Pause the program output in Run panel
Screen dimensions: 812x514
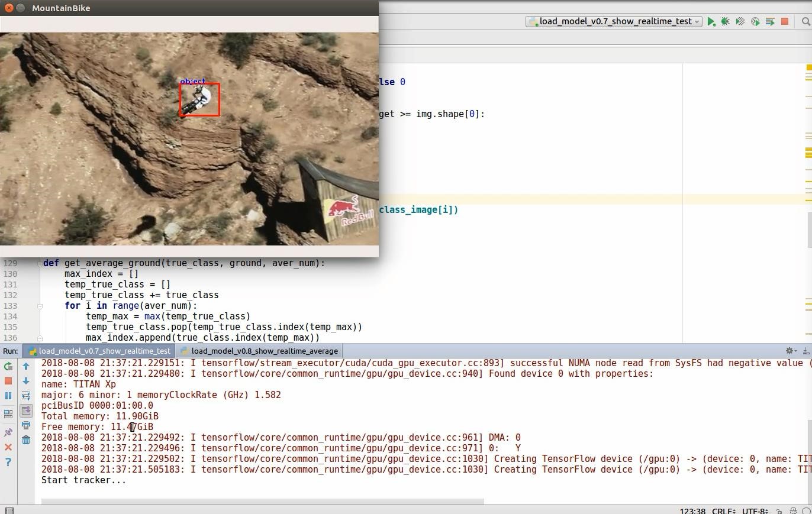coord(8,396)
